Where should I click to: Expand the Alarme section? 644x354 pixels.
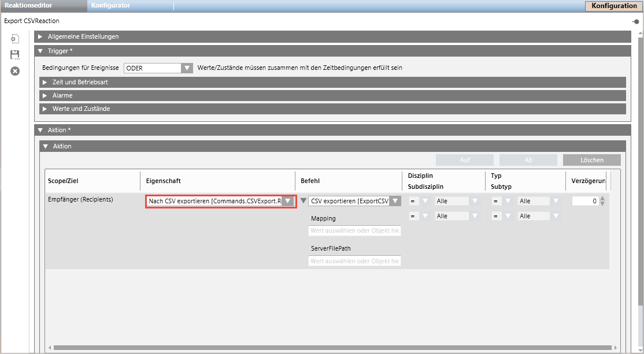click(45, 95)
